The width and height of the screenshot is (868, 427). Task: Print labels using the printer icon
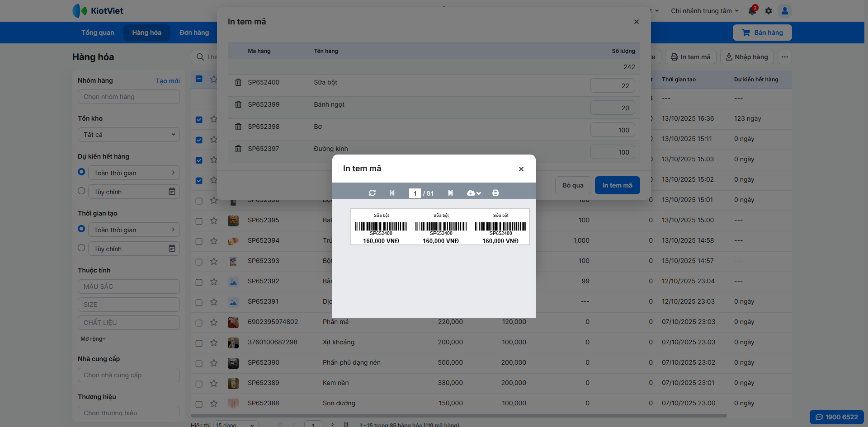pos(495,193)
